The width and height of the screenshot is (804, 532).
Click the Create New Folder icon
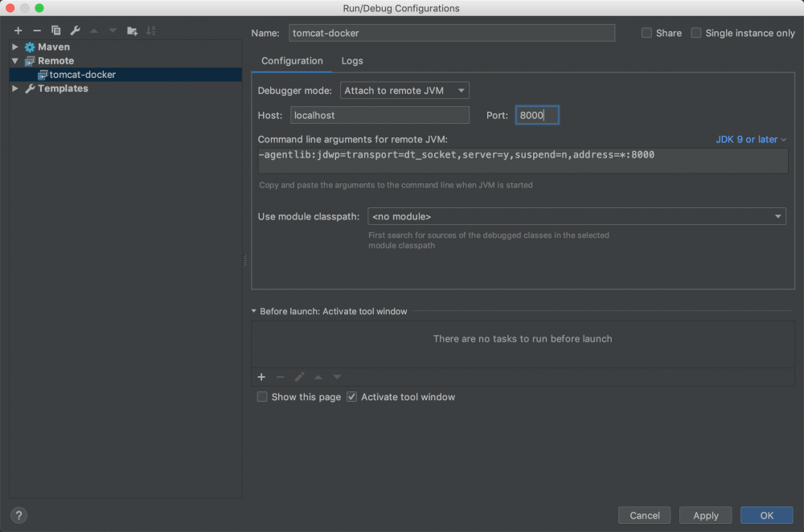[x=132, y=31]
